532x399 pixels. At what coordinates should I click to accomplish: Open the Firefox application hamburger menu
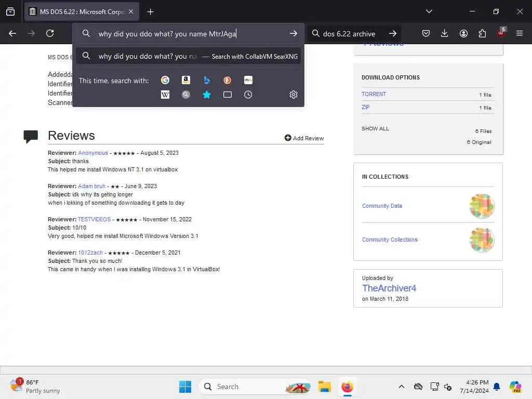point(520,33)
